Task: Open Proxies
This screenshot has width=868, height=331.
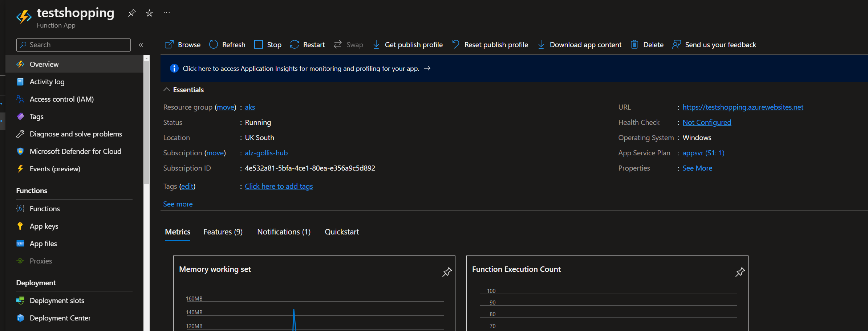Action: coord(75,261)
